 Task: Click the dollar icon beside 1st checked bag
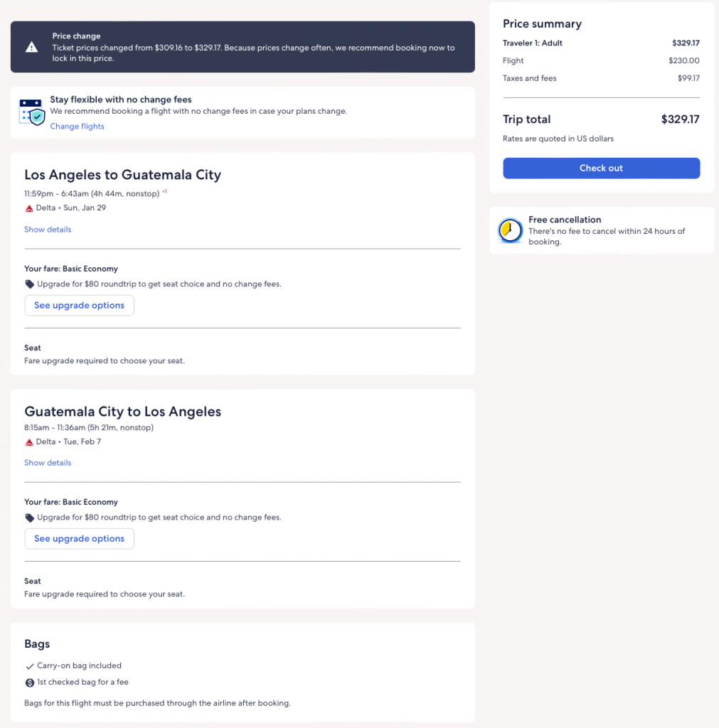coord(29,682)
